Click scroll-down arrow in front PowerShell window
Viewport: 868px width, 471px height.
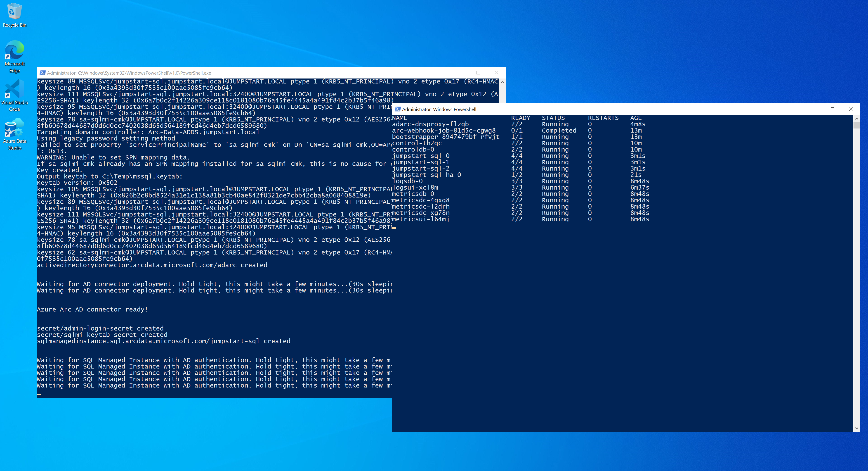[856, 428]
